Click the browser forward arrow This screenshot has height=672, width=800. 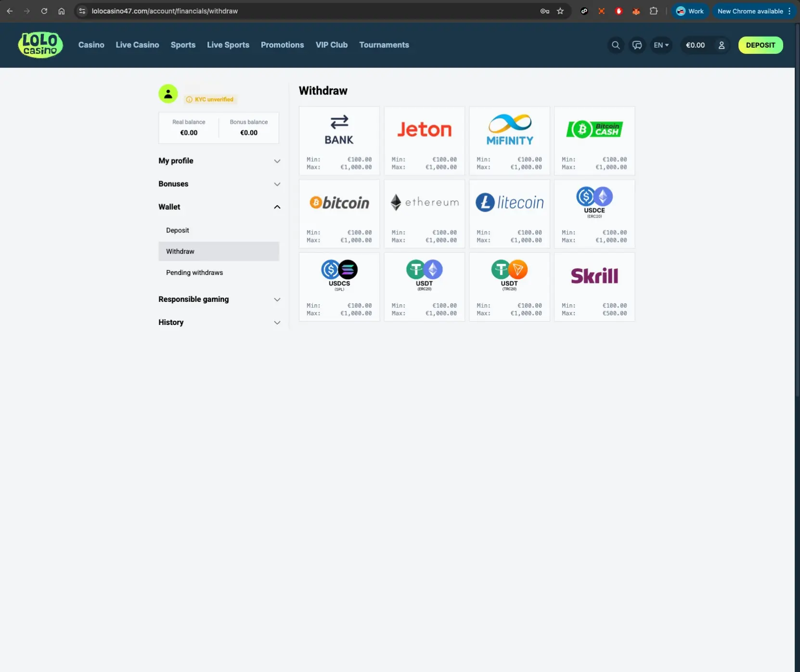[x=27, y=11]
